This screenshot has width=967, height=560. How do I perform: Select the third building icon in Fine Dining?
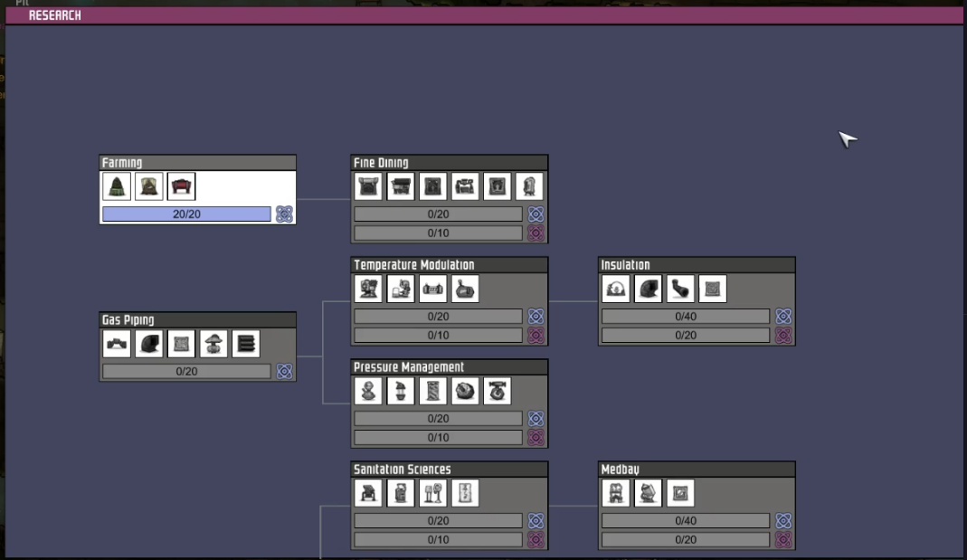click(x=432, y=186)
